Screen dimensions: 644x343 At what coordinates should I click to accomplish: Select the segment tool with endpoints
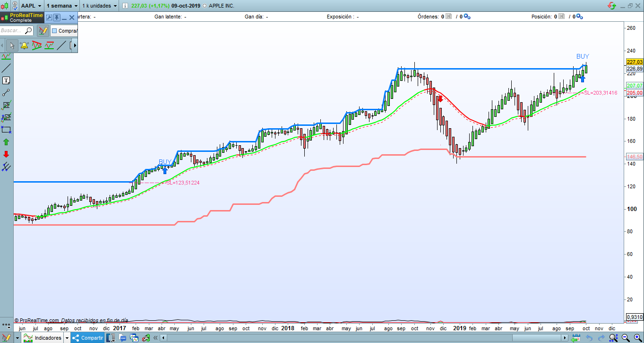(x=6, y=93)
